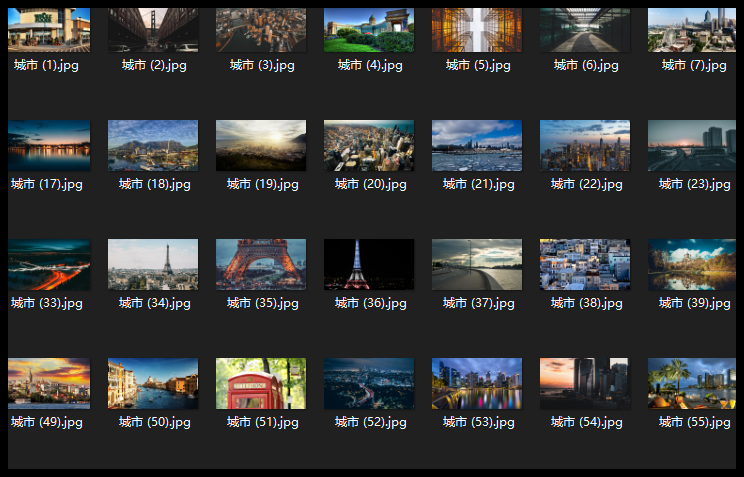The height and width of the screenshot is (477, 744).
Task: Click the file name 城市 (37).jpg
Action: click(479, 303)
